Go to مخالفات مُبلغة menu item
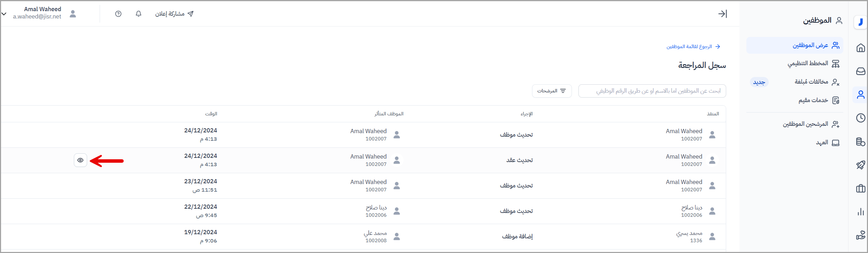 tap(811, 82)
